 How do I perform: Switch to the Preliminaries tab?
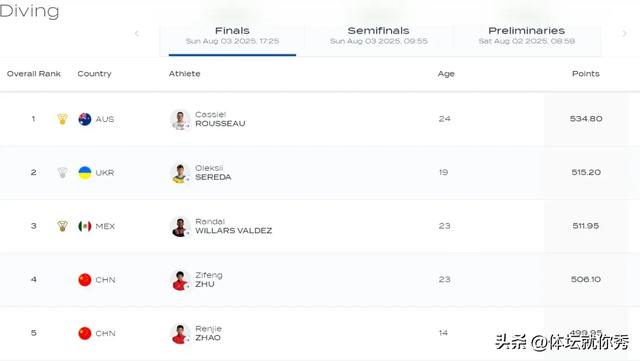click(x=527, y=36)
